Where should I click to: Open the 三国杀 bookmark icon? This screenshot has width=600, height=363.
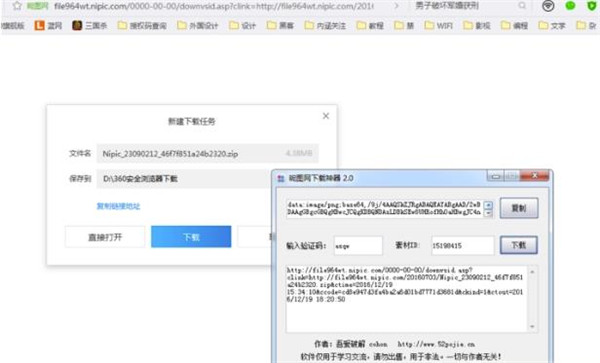coord(77,26)
